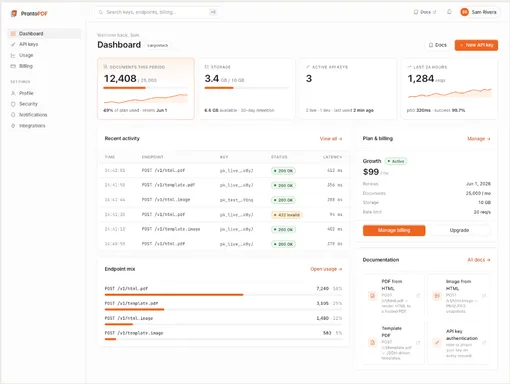
Task: Click API key authentication doc icon
Action: tap(437, 342)
